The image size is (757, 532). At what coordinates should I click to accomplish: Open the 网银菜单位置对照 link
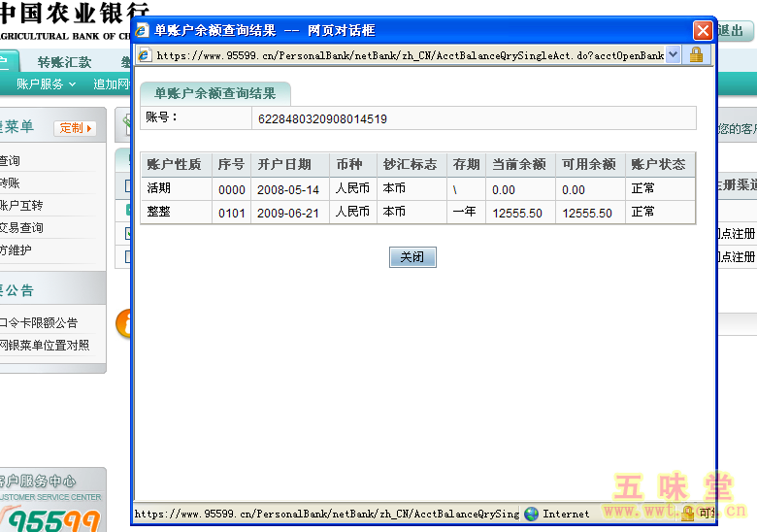tap(45, 346)
